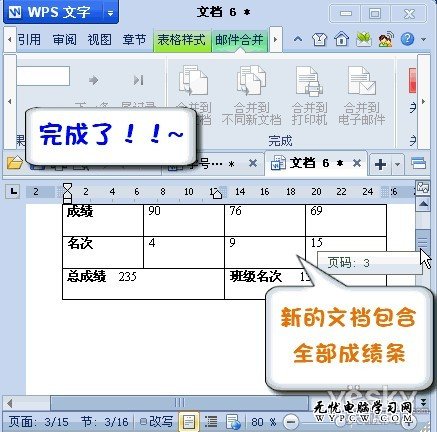Open the blue help question icon
Viewport: 437px width, 432px height.
coord(407,40)
